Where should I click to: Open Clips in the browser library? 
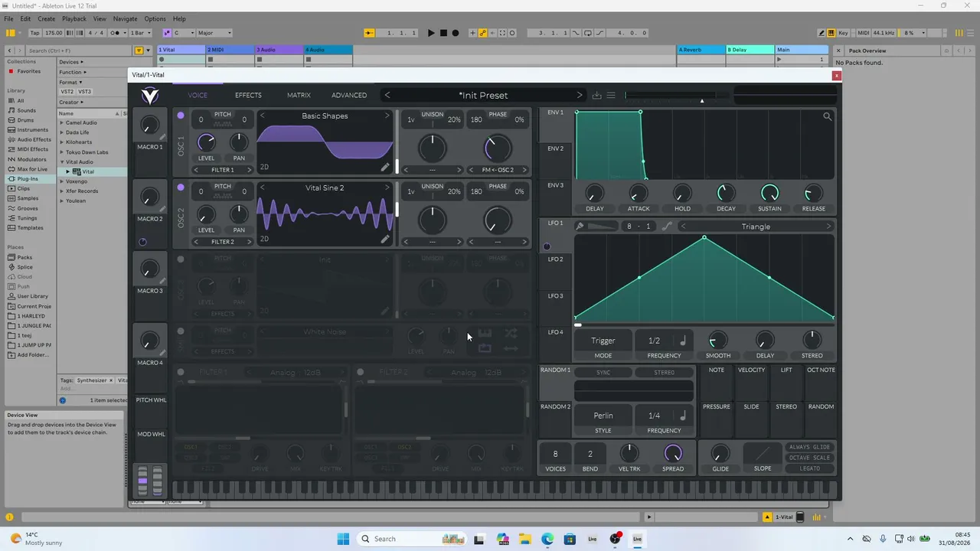click(24, 188)
